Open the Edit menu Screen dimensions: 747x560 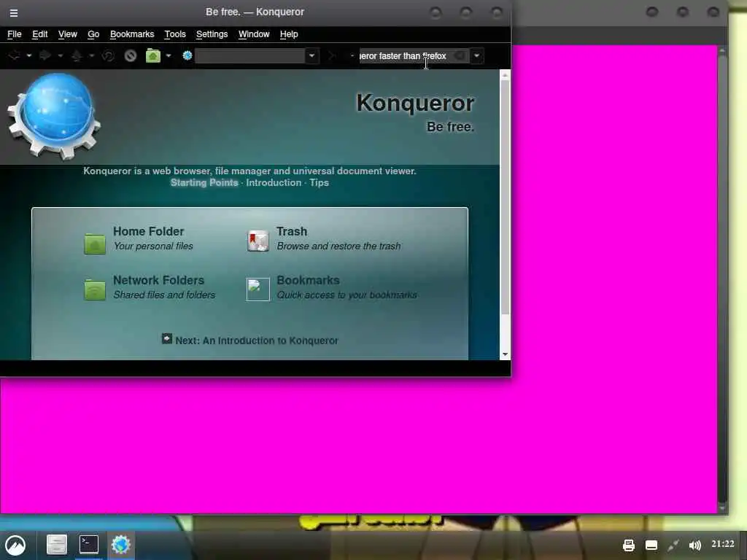click(40, 34)
